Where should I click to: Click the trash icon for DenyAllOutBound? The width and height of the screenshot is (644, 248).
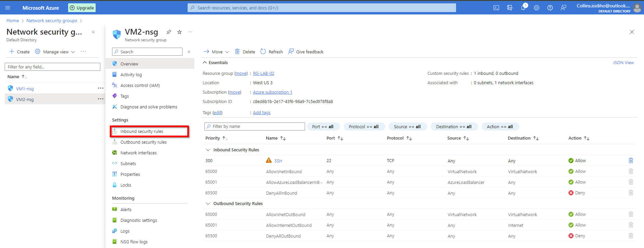[x=631, y=236]
